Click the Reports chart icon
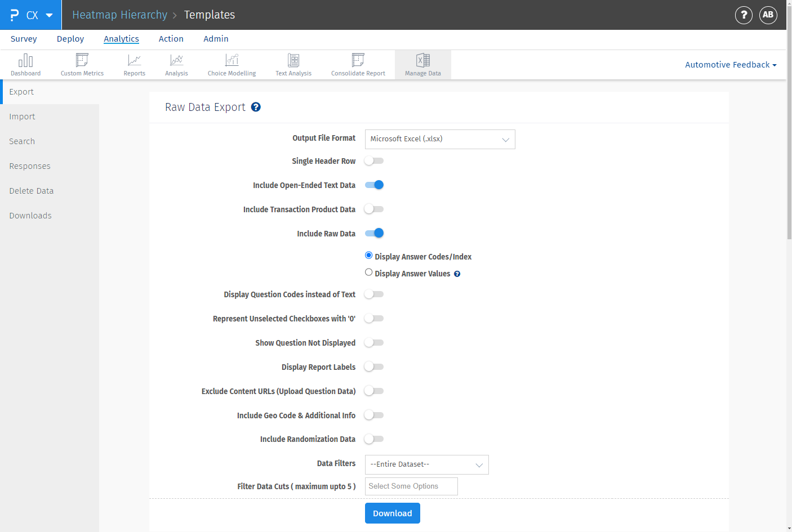Screen dimensions: 792x532 134,64
